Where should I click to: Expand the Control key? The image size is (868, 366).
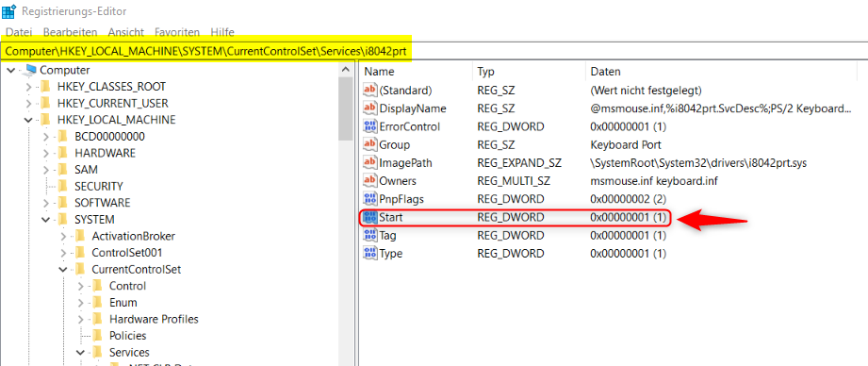[x=80, y=286]
